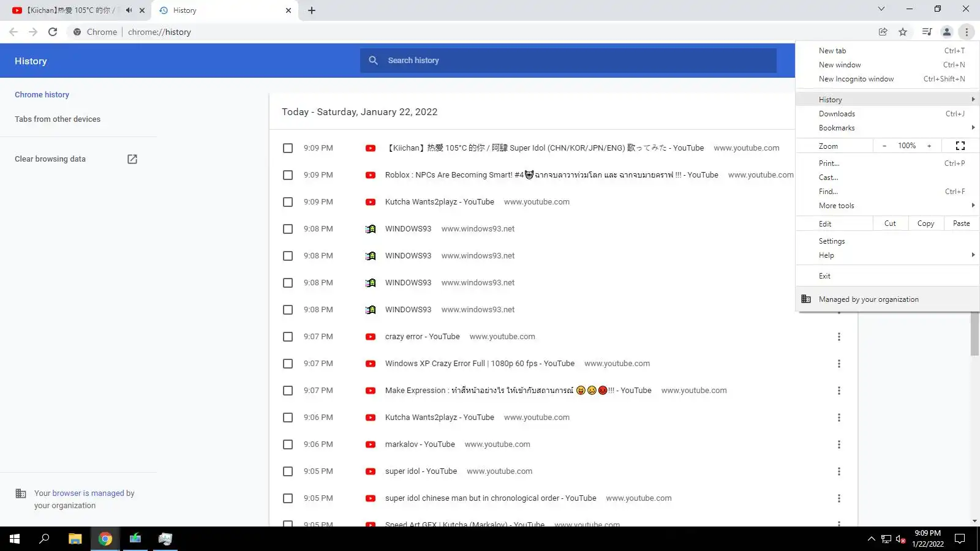Open the tab search dropdown arrow
980x551 pixels.
click(881, 9)
